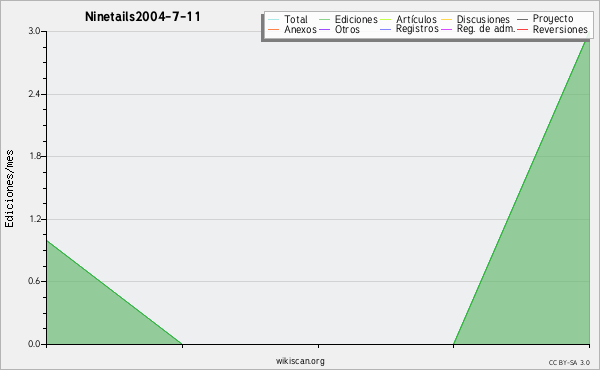This screenshot has height=370, width=600.
Task: Click the 'Ediciones' legend label
Action: coord(356,19)
